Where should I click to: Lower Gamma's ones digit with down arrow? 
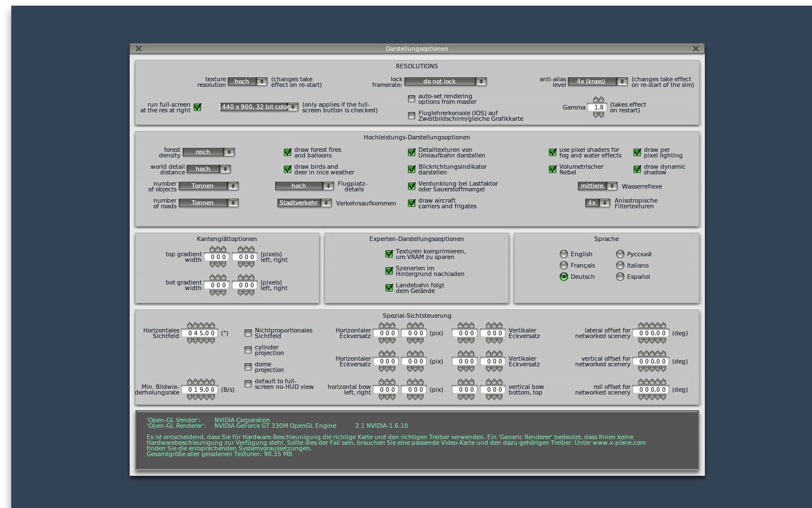click(595, 115)
